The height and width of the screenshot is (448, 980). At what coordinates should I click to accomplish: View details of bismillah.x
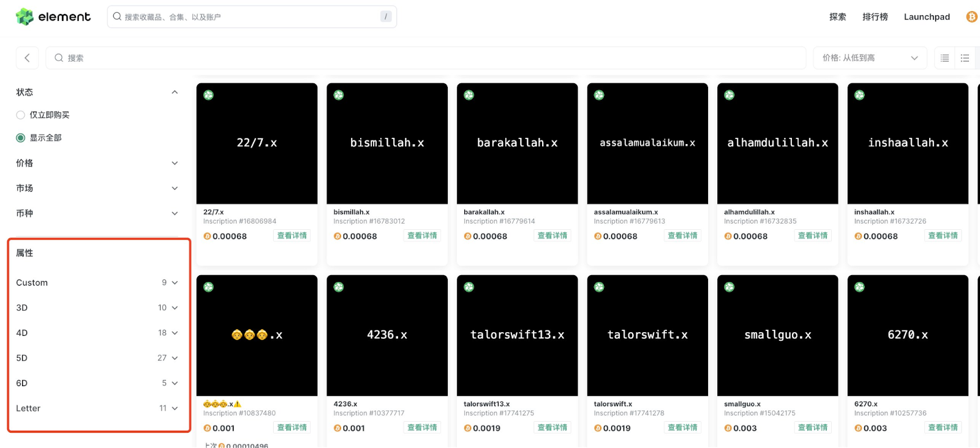[x=422, y=235]
